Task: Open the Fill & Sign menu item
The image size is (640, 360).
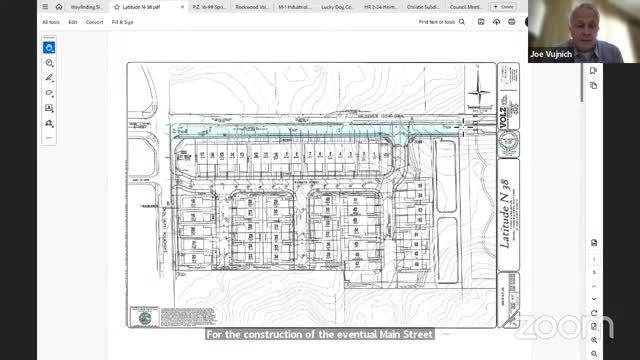Action: (x=122, y=22)
